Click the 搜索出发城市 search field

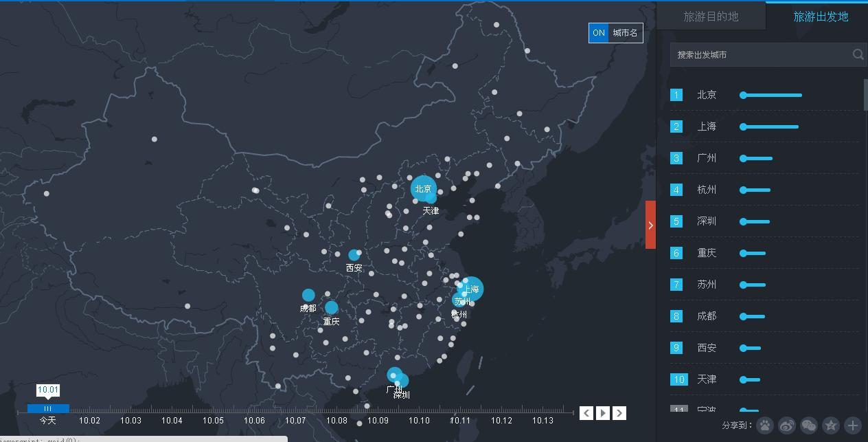(768, 54)
